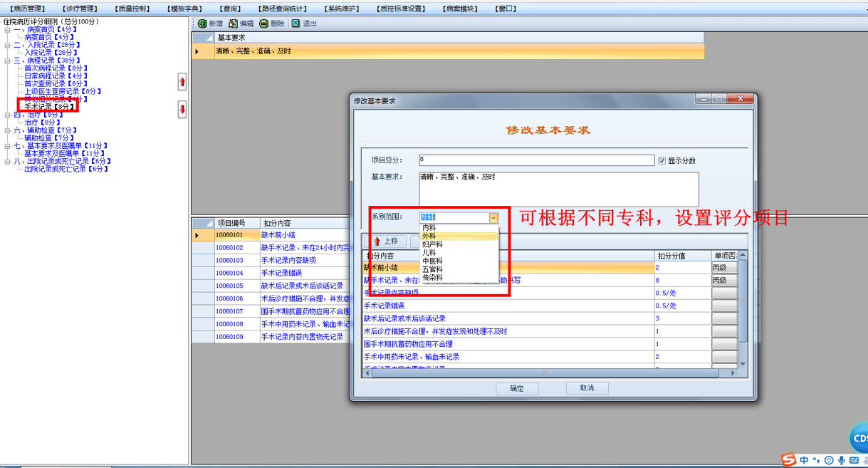This screenshot has width=868, height=468.
Task: Choose 儿科 from the dropdown list
Action: (x=460, y=253)
